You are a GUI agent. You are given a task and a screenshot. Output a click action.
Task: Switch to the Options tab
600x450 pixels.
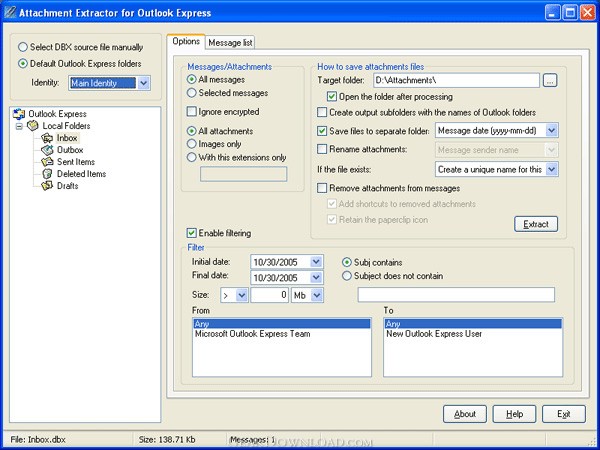186,41
